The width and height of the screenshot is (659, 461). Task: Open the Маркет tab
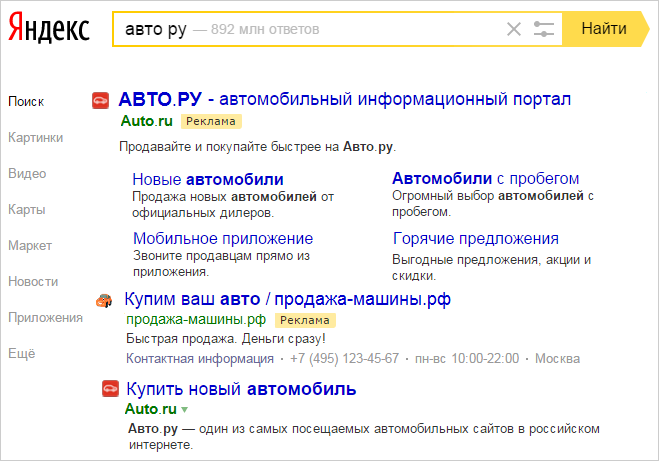30,245
